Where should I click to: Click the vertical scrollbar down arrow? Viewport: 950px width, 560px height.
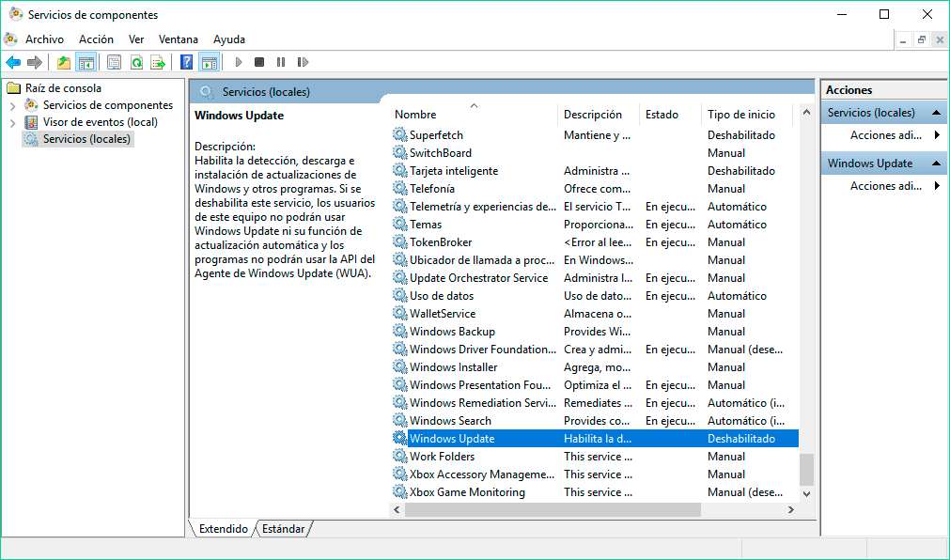pyautogui.click(x=806, y=494)
